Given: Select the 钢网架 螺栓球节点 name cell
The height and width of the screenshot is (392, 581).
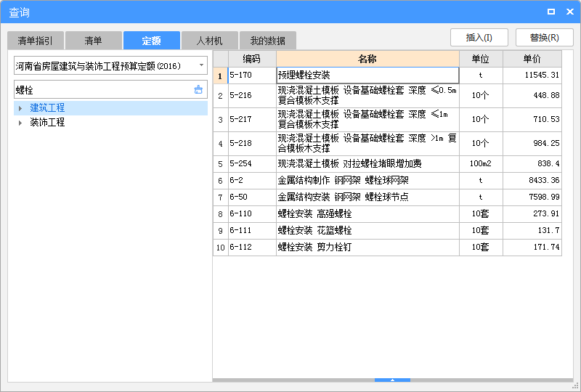Looking at the screenshot, I should [367, 197].
